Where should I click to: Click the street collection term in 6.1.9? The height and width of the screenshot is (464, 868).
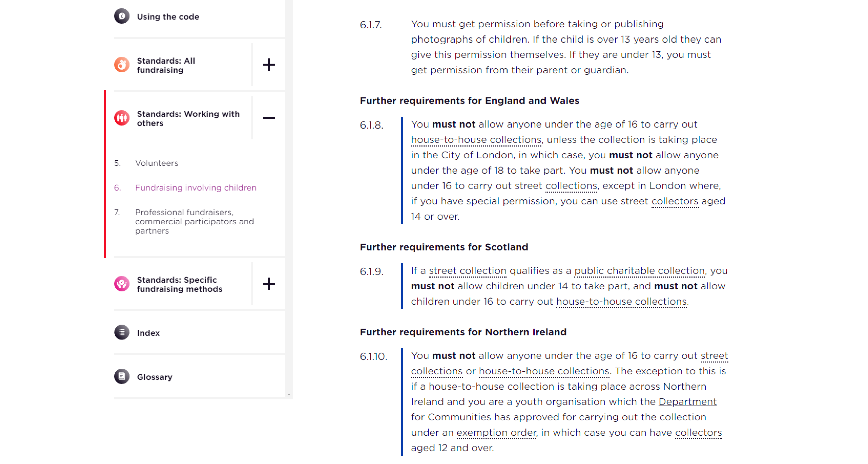pyautogui.click(x=468, y=271)
